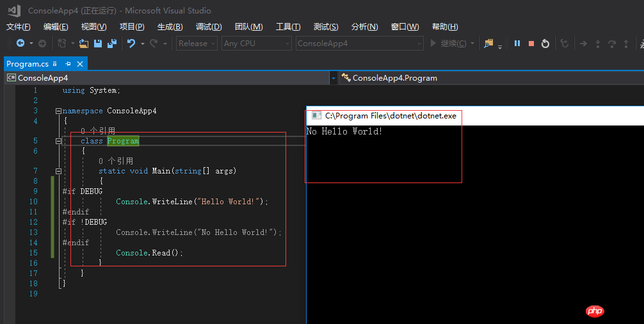Toggle pin on the Program.cs tab
Image resolution: width=644 pixels, height=324 pixels.
[68, 63]
